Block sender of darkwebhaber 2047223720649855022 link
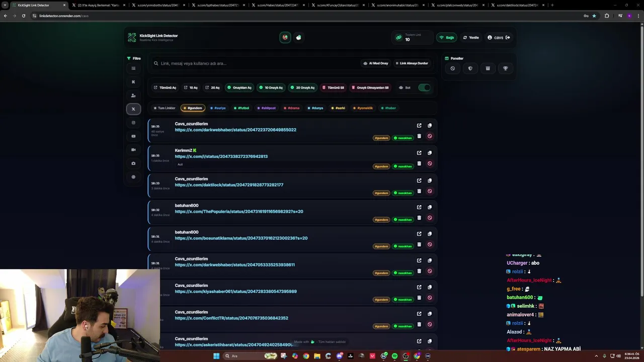The height and width of the screenshot is (362, 644). point(430,136)
